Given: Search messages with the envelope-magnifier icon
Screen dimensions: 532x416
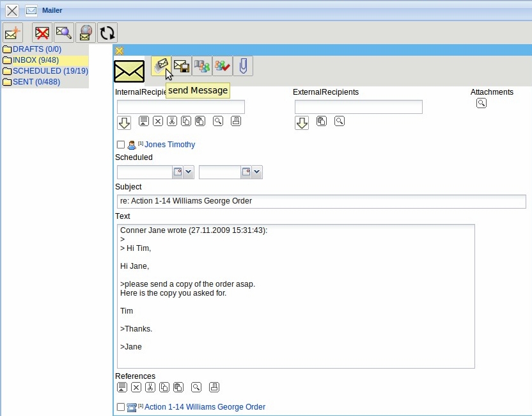Looking at the screenshot, I should (64, 33).
